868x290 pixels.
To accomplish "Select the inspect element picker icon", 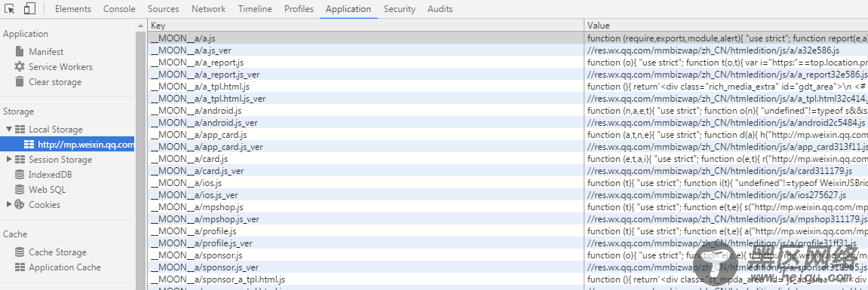I will (9, 9).
